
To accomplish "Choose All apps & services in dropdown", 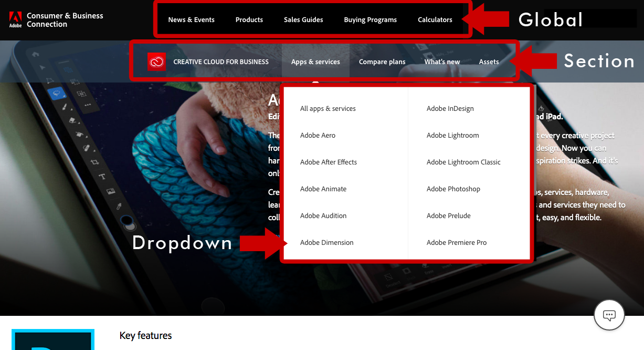I will click(328, 109).
